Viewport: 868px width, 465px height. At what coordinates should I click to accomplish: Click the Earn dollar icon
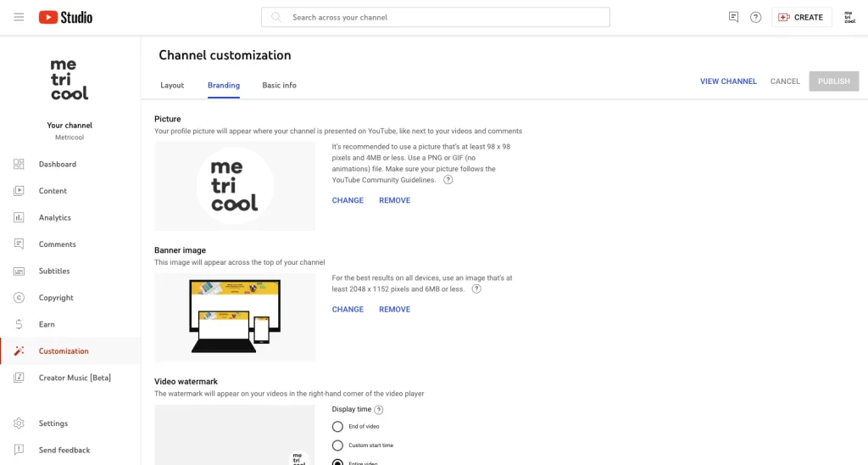pos(19,324)
